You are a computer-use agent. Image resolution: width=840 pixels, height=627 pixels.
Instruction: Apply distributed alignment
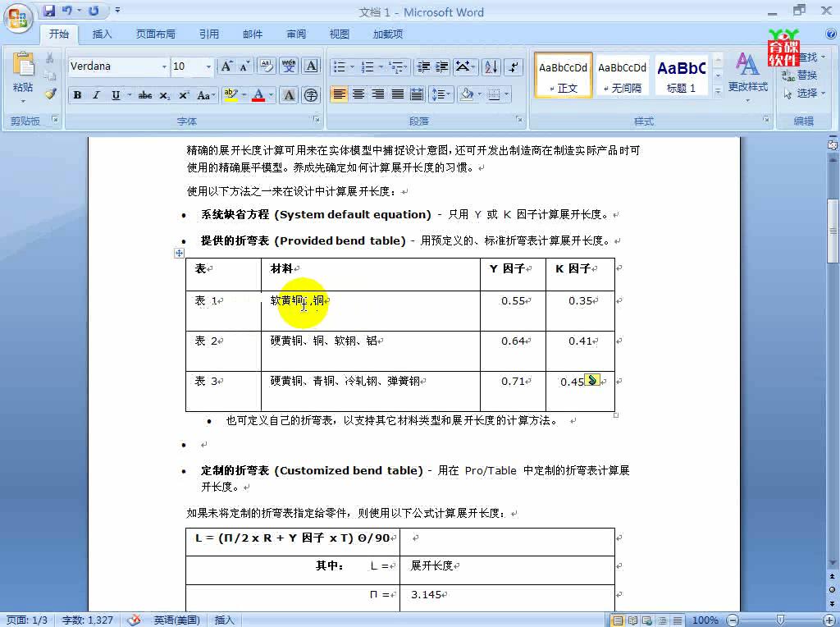pos(417,95)
